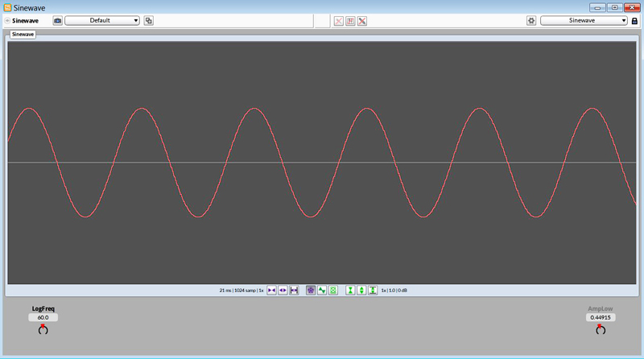Click the vertical zoom-in green icon

350,291
